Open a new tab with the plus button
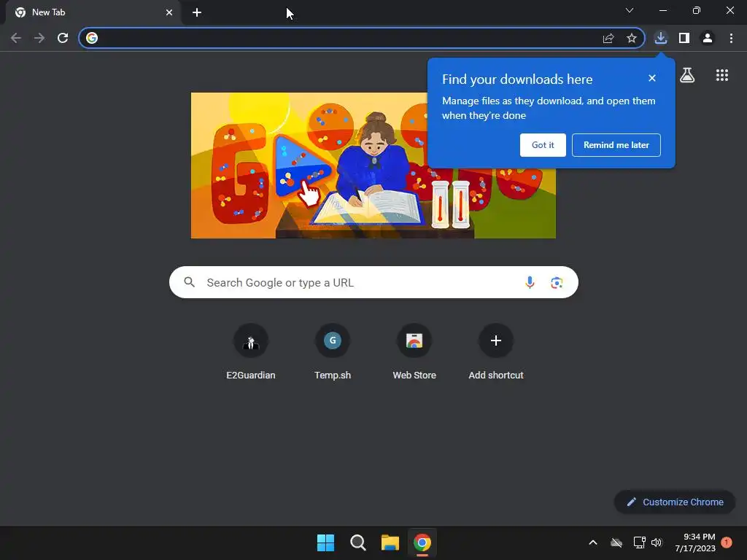 [197, 12]
